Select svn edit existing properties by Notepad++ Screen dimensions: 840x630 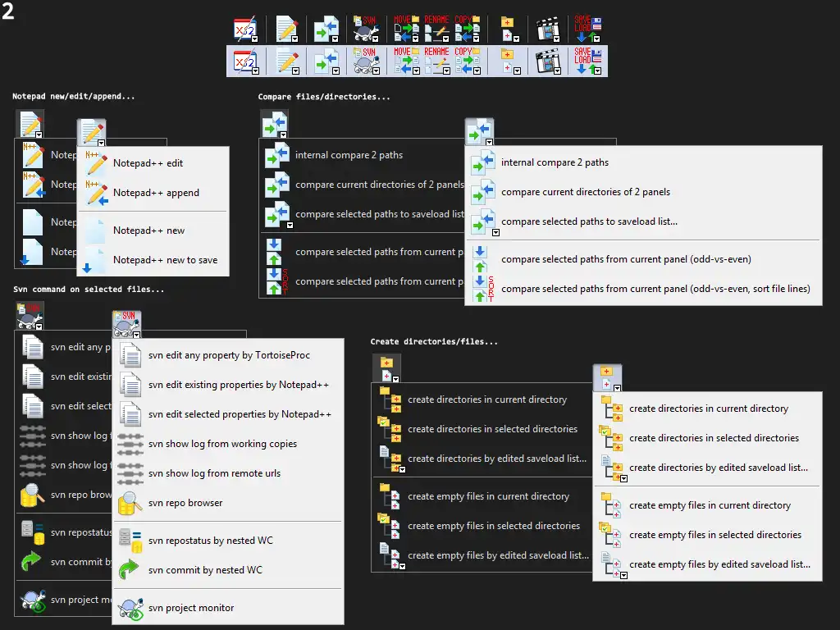pos(228,385)
